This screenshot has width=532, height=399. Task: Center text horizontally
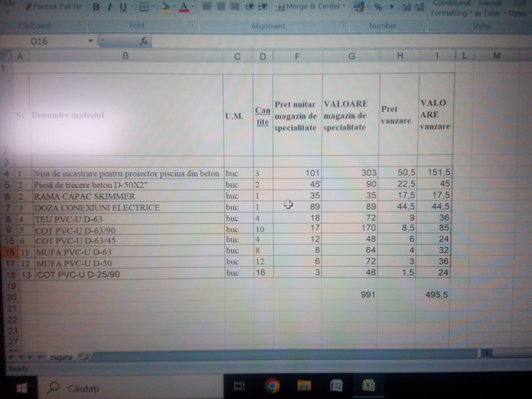221,6
